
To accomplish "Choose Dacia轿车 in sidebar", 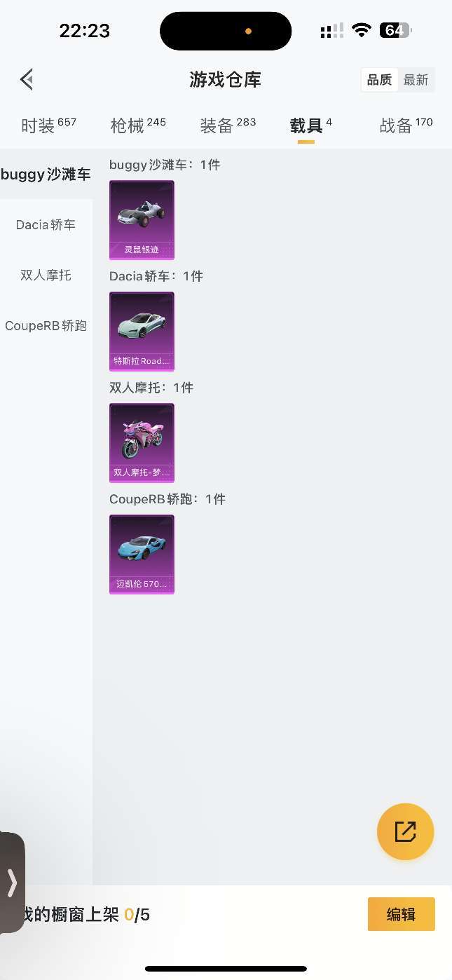I will (46, 224).
